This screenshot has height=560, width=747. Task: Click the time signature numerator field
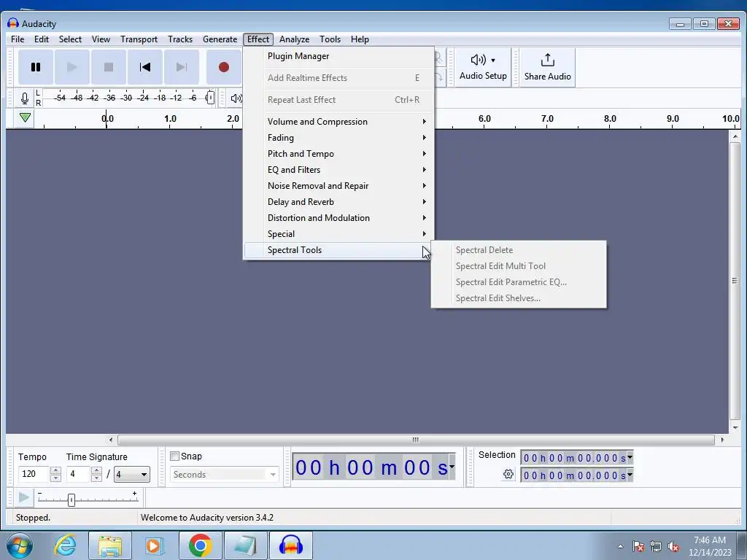78,474
